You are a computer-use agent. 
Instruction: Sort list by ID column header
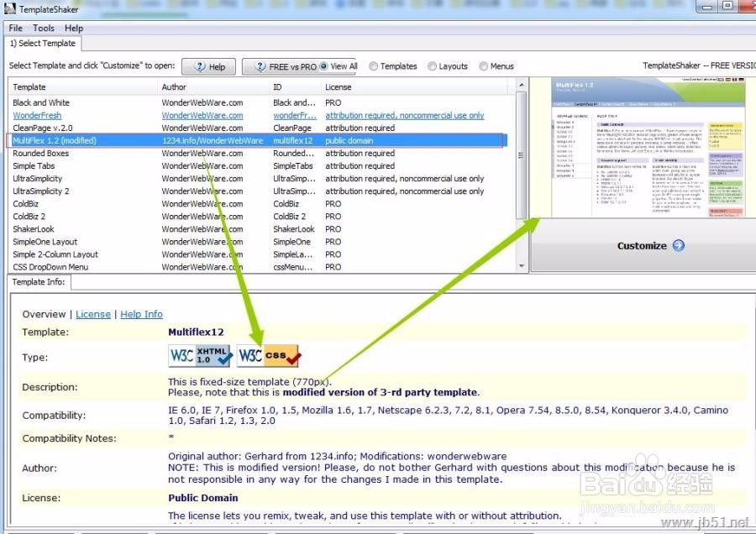click(295, 87)
